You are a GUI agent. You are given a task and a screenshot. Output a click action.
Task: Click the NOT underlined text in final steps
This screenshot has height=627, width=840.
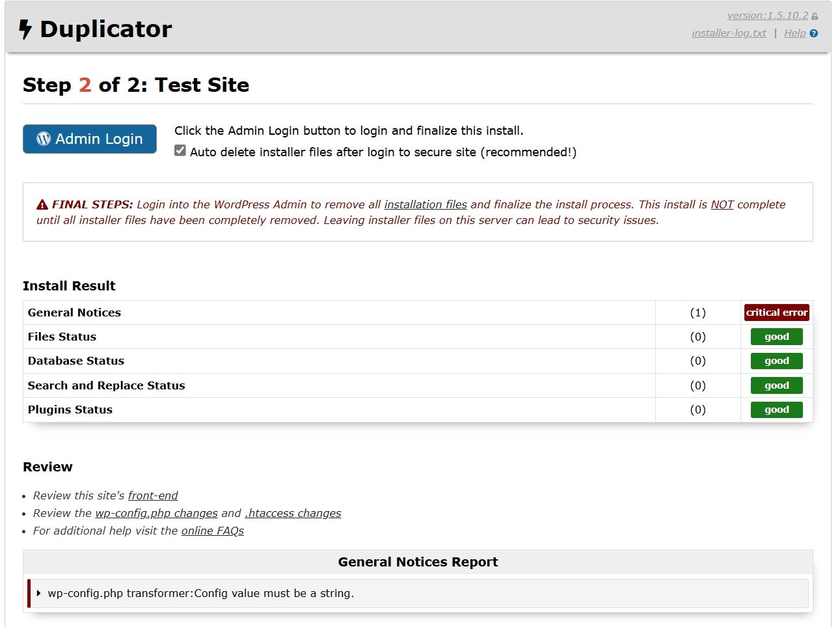(x=722, y=204)
